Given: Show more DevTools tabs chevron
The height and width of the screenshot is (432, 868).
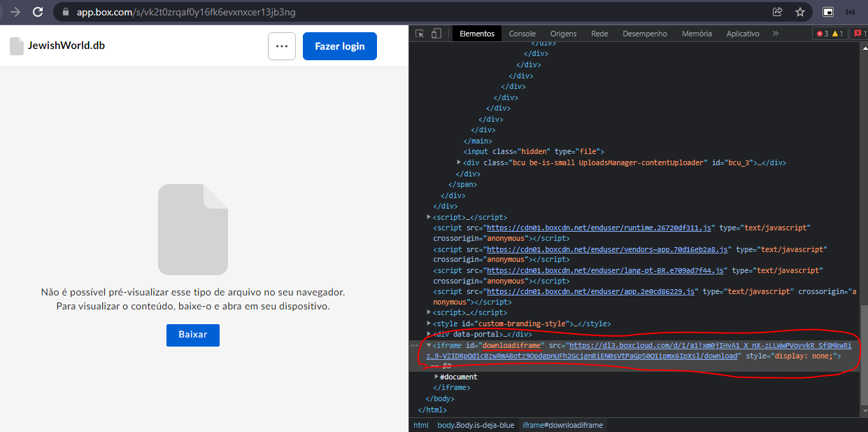Looking at the screenshot, I should click(776, 34).
